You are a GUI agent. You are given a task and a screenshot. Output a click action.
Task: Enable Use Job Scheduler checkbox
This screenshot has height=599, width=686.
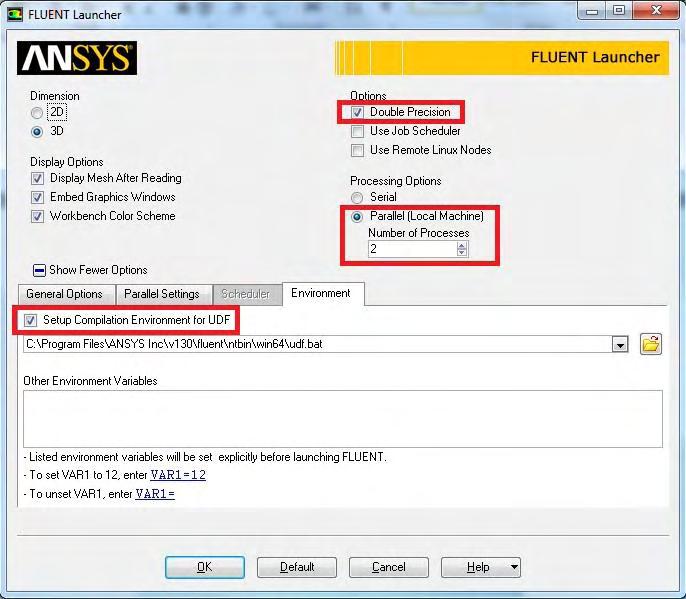tap(357, 131)
